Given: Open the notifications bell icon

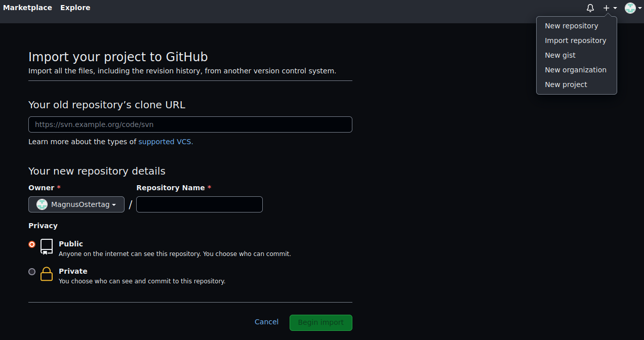Looking at the screenshot, I should 590,8.
